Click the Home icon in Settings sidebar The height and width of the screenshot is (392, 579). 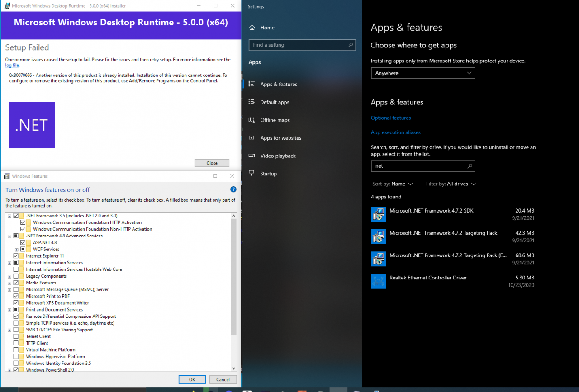[x=252, y=28]
